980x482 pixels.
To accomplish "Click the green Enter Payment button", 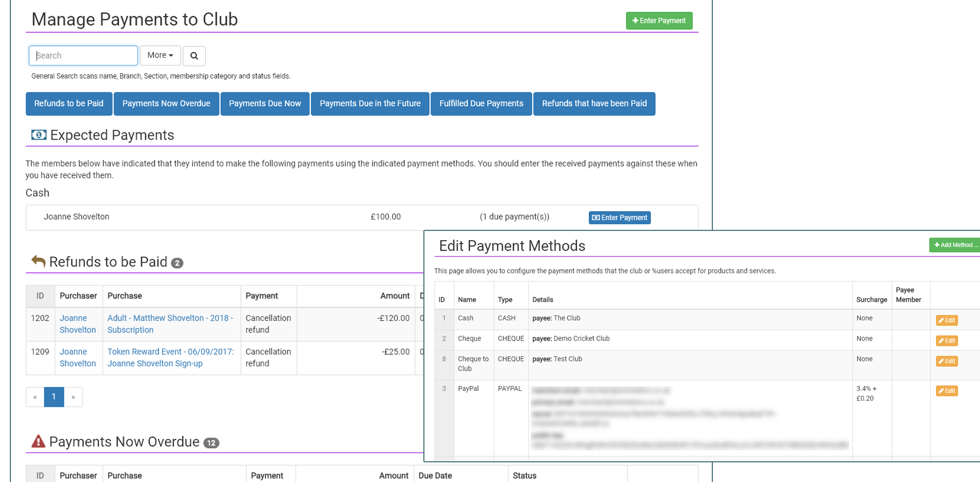I will point(659,21).
